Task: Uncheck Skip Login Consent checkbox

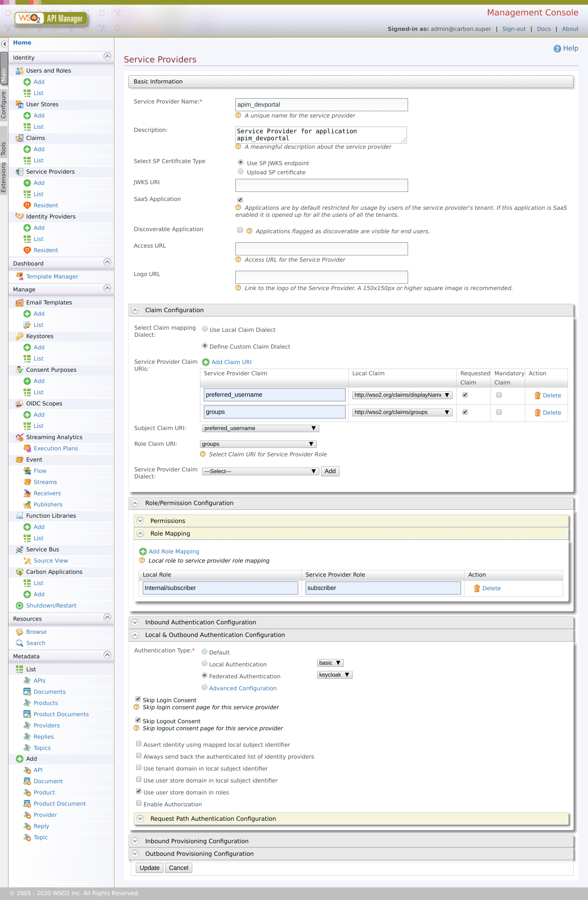Action: (x=138, y=699)
